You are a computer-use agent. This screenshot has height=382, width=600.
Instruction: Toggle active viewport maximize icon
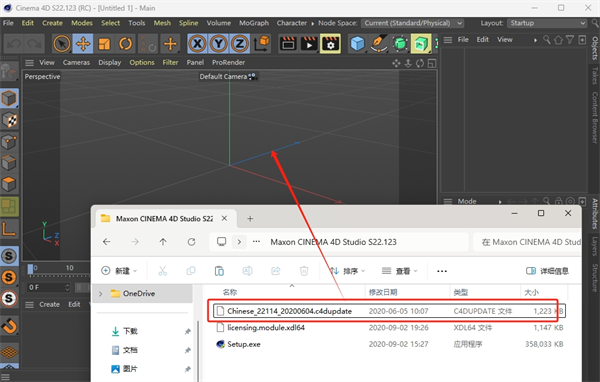(x=432, y=64)
